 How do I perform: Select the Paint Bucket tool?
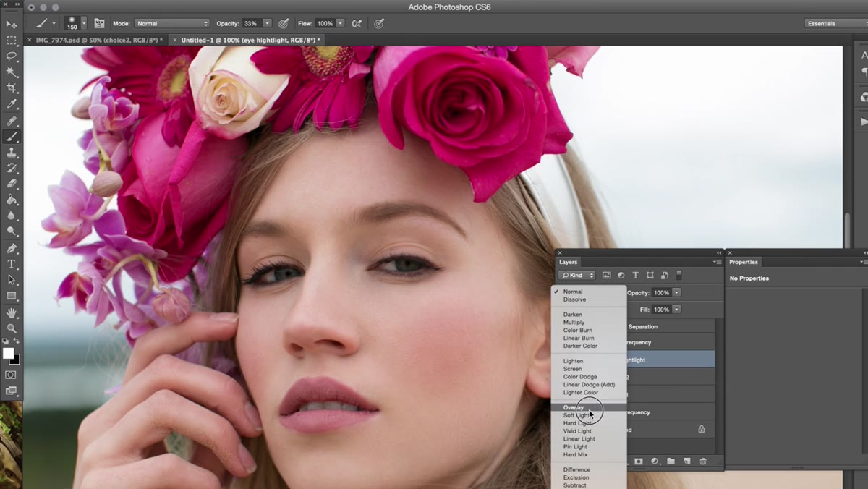(12, 200)
